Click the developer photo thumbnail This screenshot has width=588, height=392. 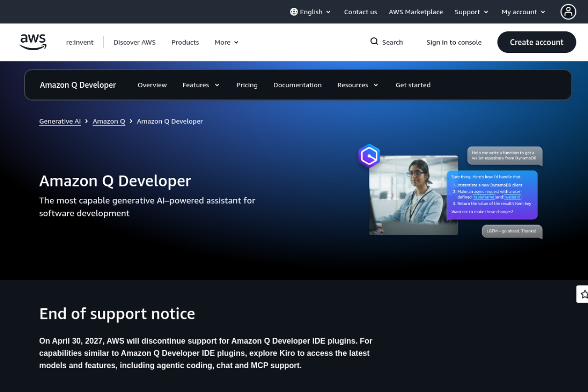click(413, 195)
